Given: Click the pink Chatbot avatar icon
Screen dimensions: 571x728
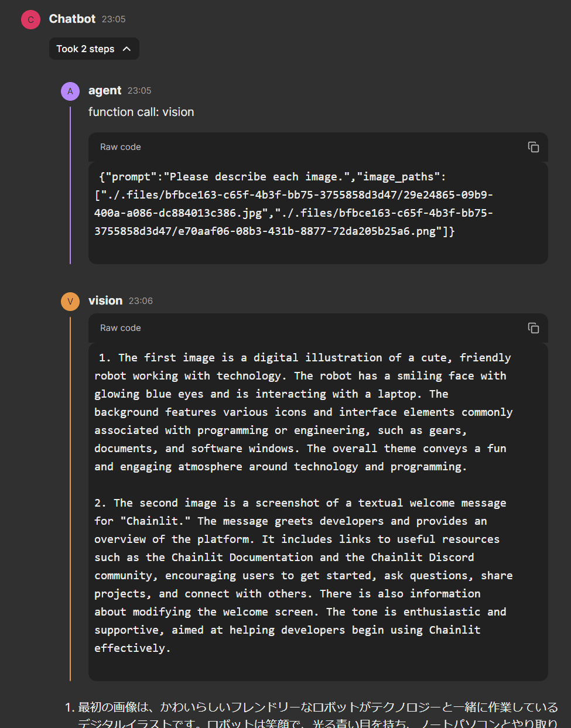Looking at the screenshot, I should coord(31,19).
